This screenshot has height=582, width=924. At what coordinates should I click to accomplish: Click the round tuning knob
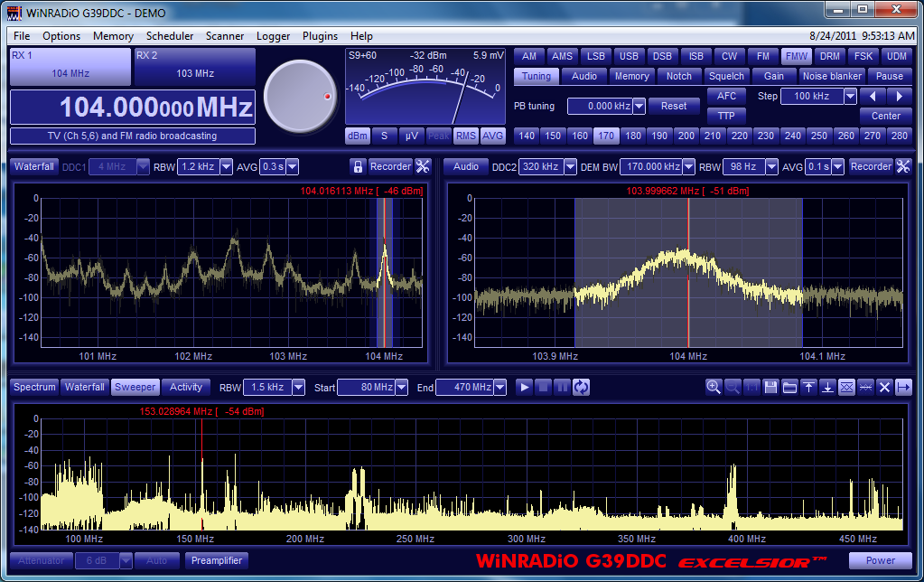[299, 94]
